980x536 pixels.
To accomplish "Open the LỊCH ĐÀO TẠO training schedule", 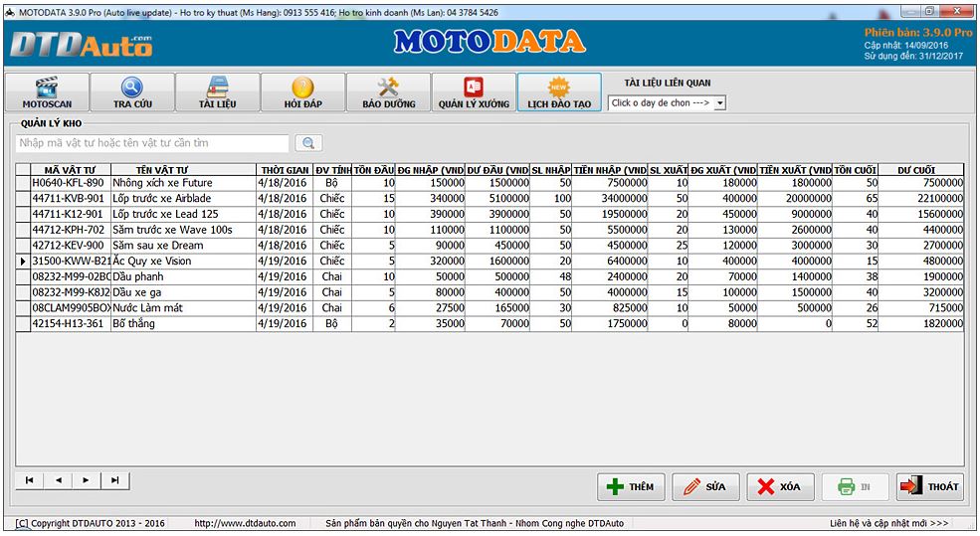I will pyautogui.click(x=559, y=92).
